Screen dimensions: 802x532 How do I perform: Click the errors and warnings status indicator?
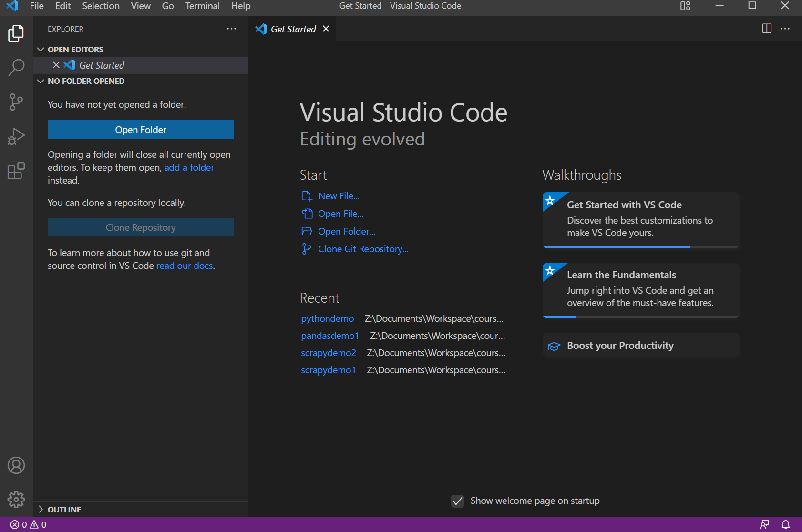click(x=29, y=524)
